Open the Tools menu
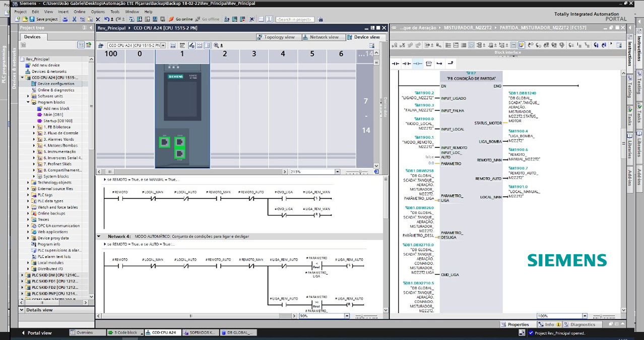Viewport: 644px width, 340px height. [115, 12]
